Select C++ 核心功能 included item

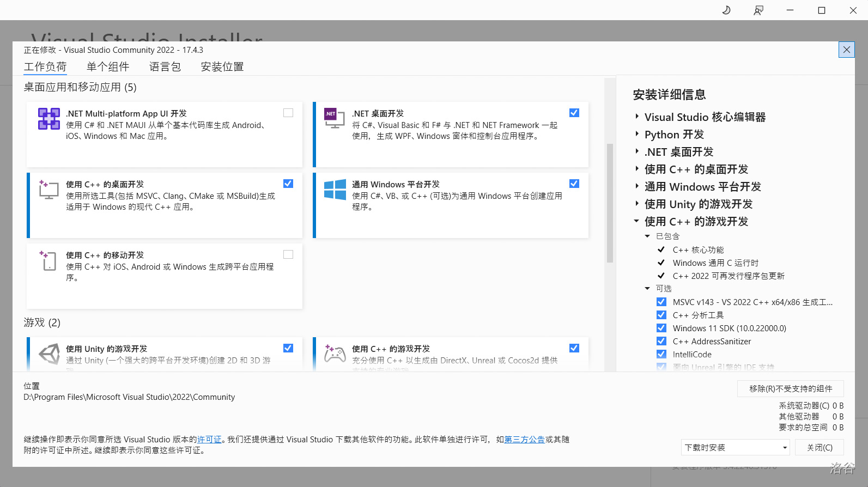(698, 249)
